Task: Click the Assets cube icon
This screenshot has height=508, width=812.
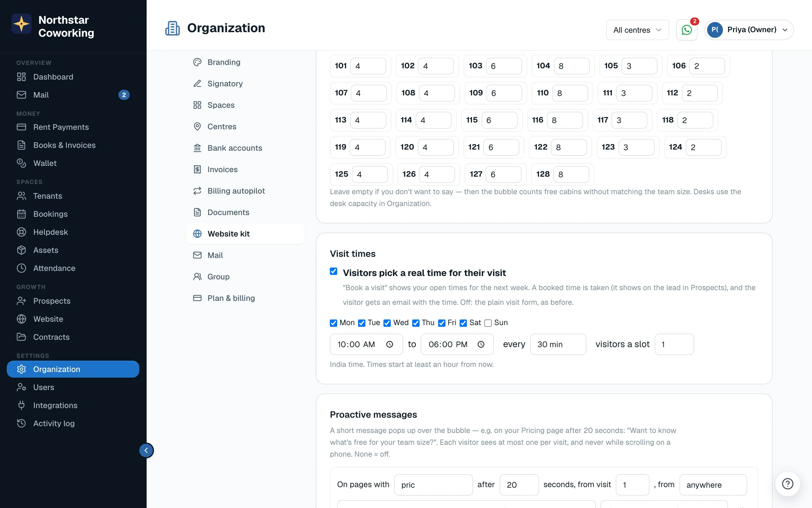Action: click(21, 250)
